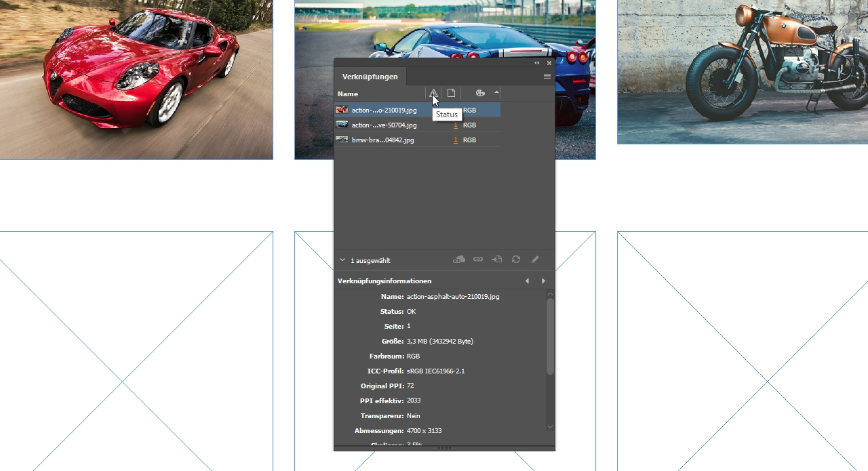868x471 pixels.
Task: Click the relink from CC Libraries cloud icon
Action: (x=459, y=260)
